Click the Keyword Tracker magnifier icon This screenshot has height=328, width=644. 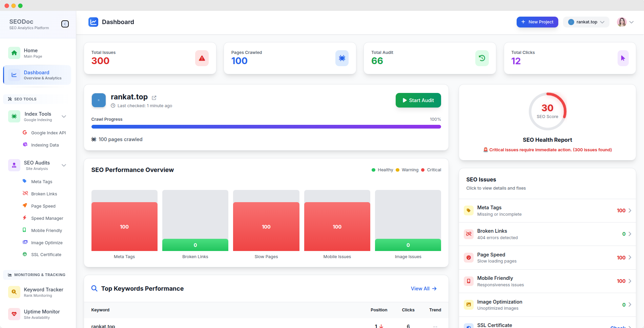point(14,292)
